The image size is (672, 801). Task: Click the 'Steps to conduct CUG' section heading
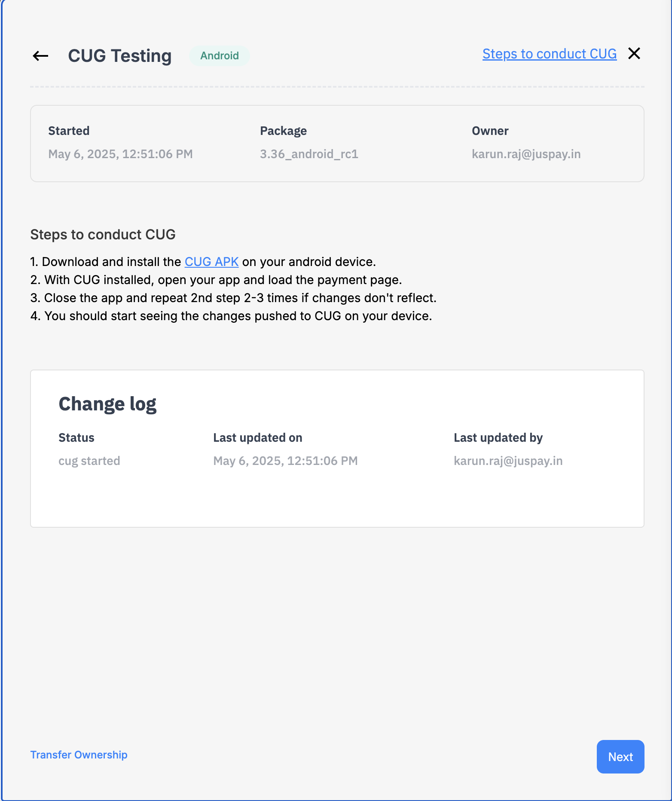(x=103, y=235)
